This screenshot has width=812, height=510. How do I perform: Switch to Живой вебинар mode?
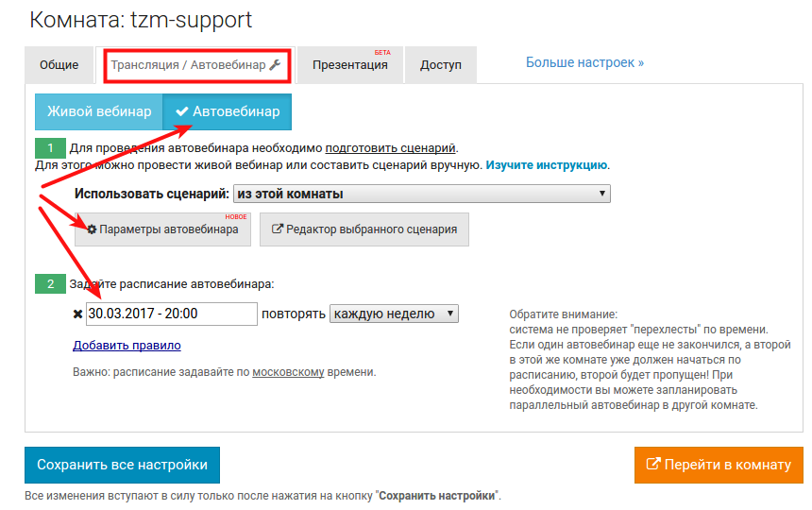pyautogui.click(x=99, y=111)
